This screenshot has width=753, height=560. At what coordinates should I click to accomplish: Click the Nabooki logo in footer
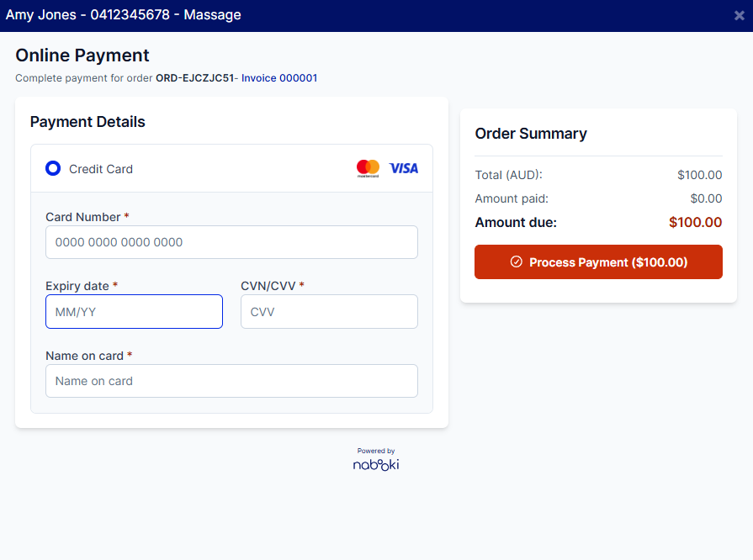[376, 463]
